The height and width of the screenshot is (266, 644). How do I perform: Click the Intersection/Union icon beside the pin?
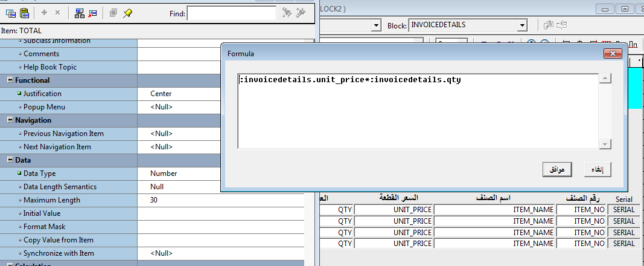(x=113, y=13)
